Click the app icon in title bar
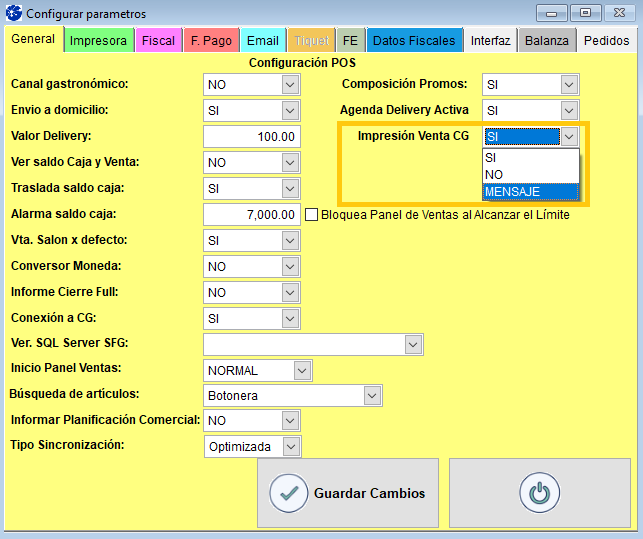This screenshot has width=643, height=539. (13, 14)
